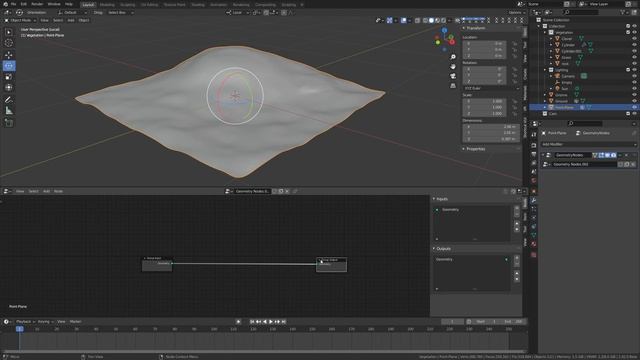Choose the Select Box tool at toolbar top
Screen dimensions: 640x360
point(9,32)
